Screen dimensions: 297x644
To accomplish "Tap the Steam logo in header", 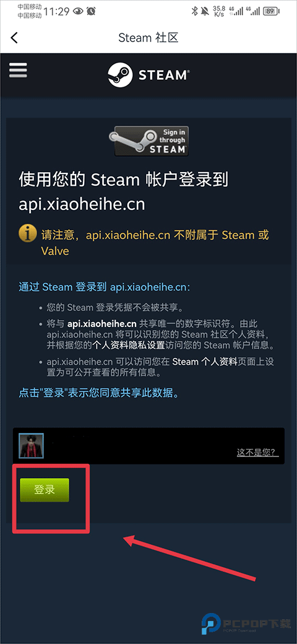I will pyautogui.click(x=148, y=75).
